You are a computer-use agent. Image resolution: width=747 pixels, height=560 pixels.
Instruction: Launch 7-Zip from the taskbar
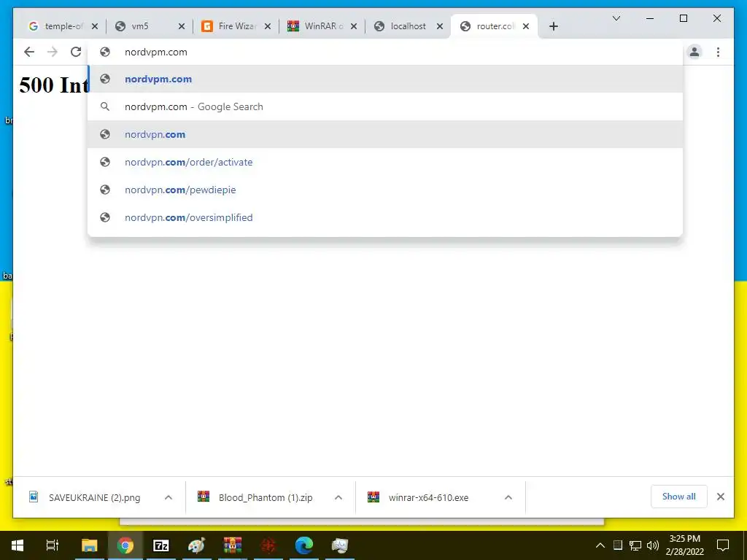point(161,545)
